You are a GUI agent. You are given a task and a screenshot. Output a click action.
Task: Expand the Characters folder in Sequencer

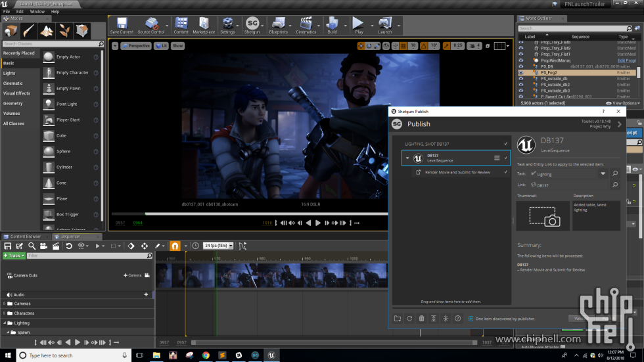click(x=5, y=313)
